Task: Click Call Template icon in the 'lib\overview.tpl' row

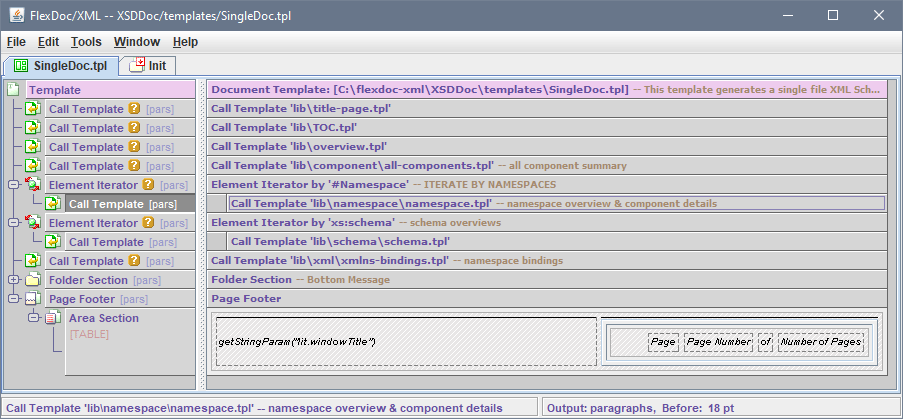Action: (32, 147)
